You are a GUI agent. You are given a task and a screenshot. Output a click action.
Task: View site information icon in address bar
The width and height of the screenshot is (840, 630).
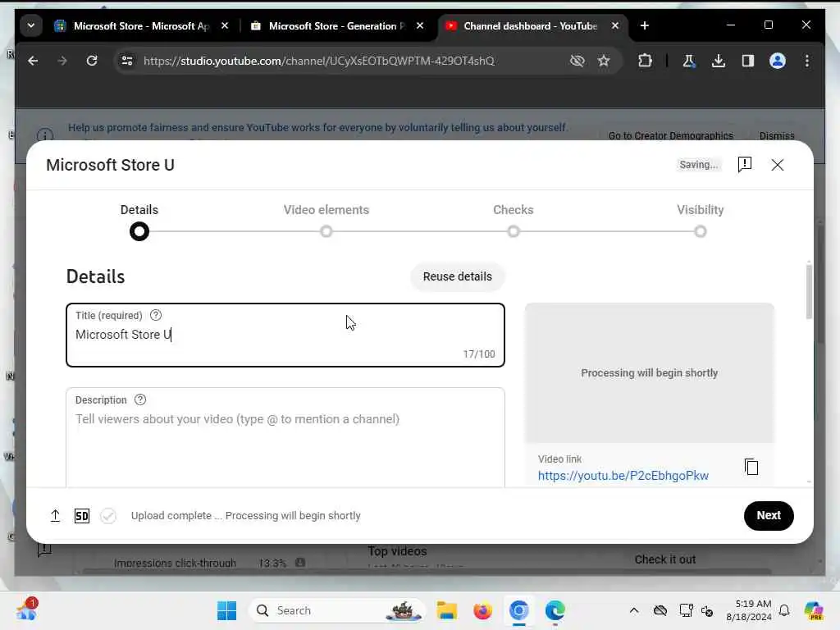coord(127,61)
